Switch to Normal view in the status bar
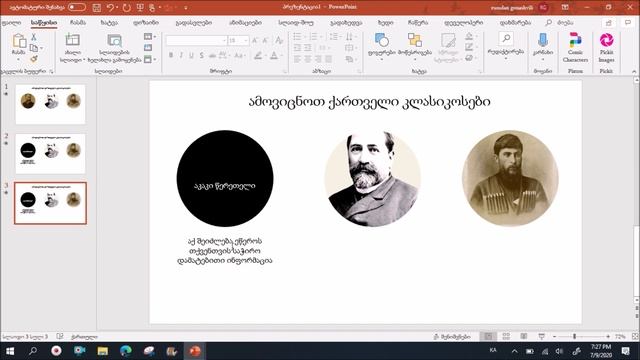Screen dimensions: 640x360 (488, 337)
